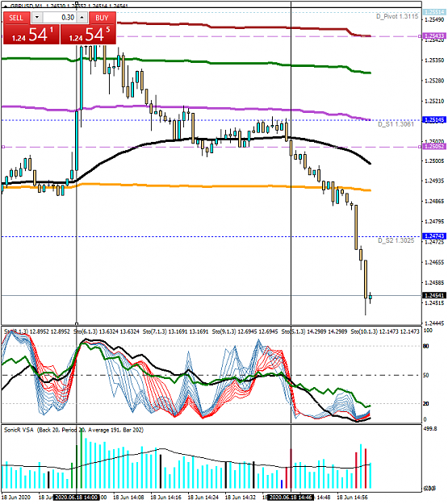Click the Sto(9.1.3) 12.6945 indicator label
448x504 pixels.
[x=245, y=331]
